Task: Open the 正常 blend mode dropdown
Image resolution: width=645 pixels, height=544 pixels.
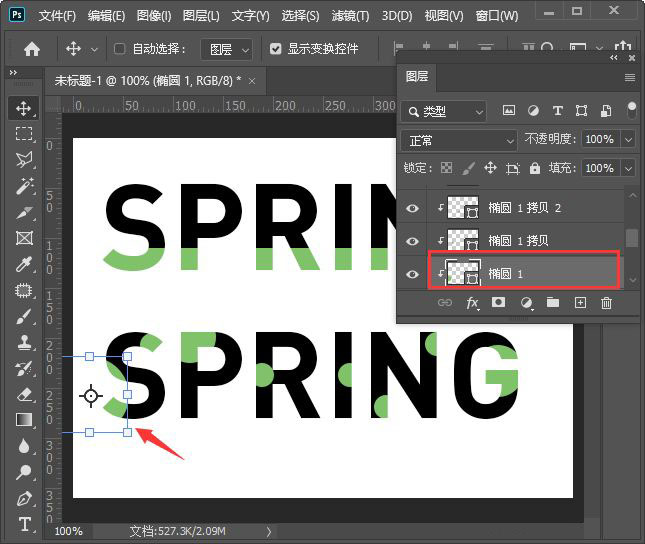Action: [459, 140]
